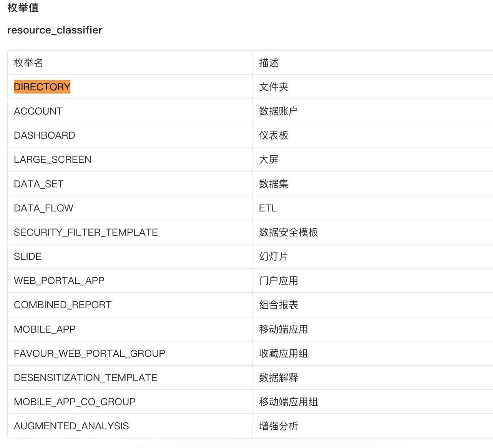The width and height of the screenshot is (493, 448).
Task: Click the LARGE_SCREEN enum name
Action: (x=52, y=160)
